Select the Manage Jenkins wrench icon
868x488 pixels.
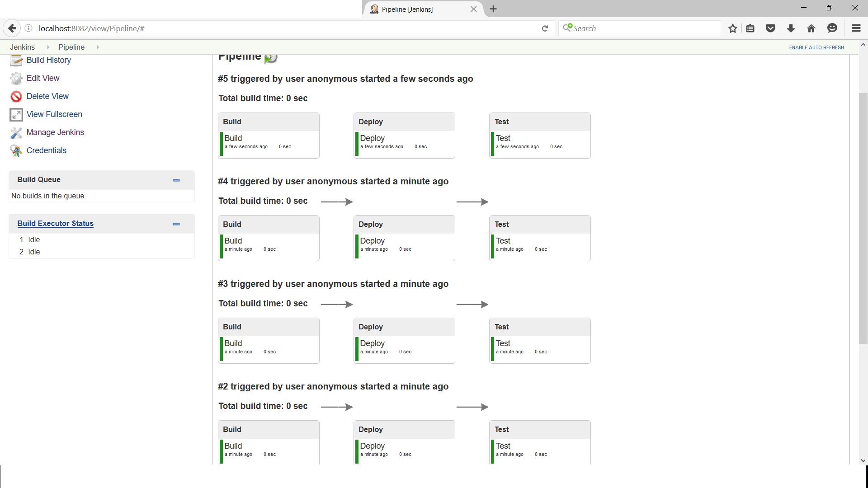pyautogui.click(x=16, y=132)
